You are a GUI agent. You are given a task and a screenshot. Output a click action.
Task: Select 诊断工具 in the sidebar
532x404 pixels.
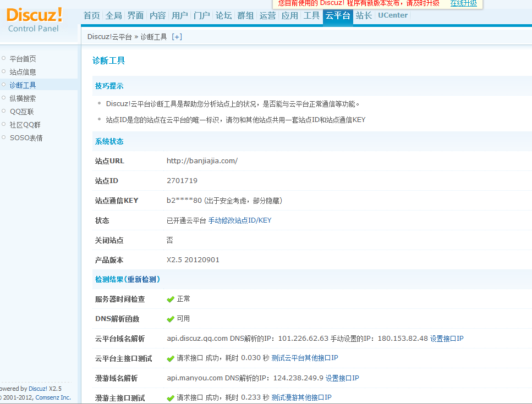click(x=23, y=85)
